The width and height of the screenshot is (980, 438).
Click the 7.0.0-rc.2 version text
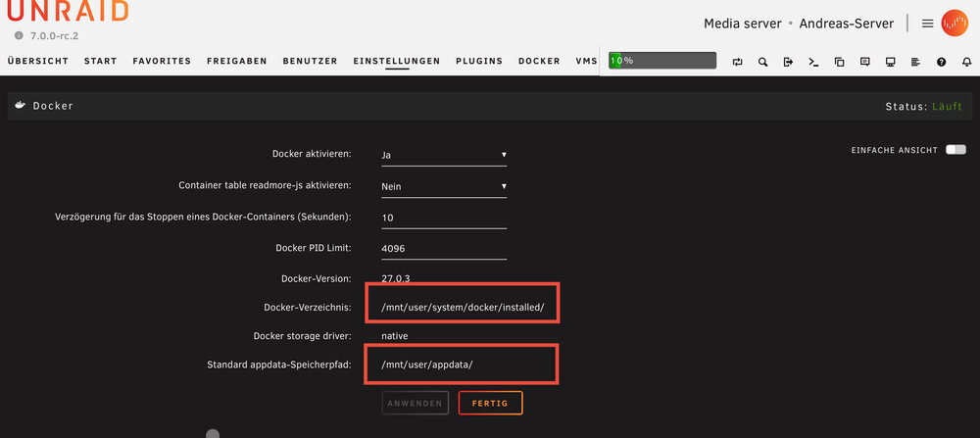(54, 35)
